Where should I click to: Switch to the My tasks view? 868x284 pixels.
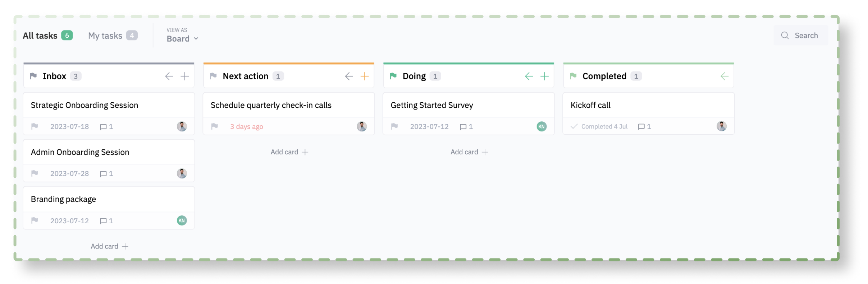coord(105,35)
